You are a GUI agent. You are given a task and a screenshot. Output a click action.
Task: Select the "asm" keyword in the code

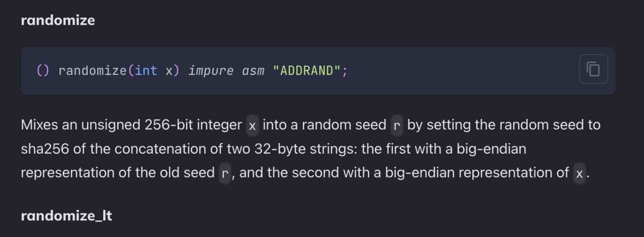tap(253, 71)
